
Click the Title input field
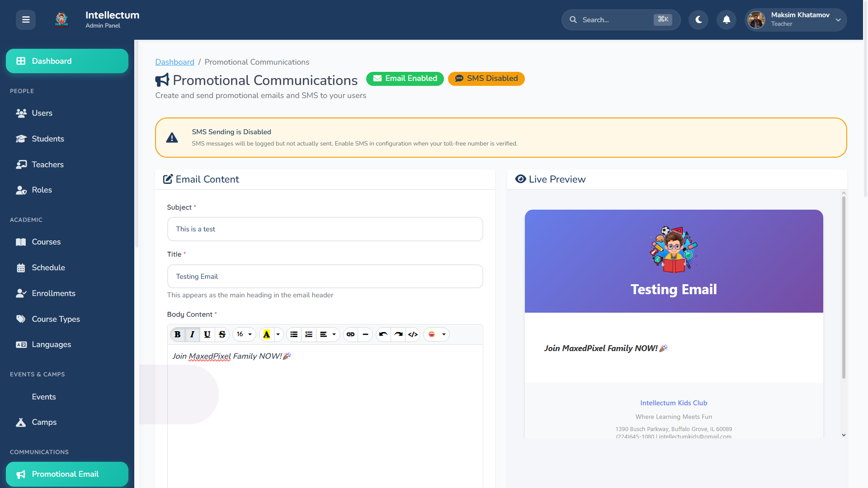click(x=325, y=277)
